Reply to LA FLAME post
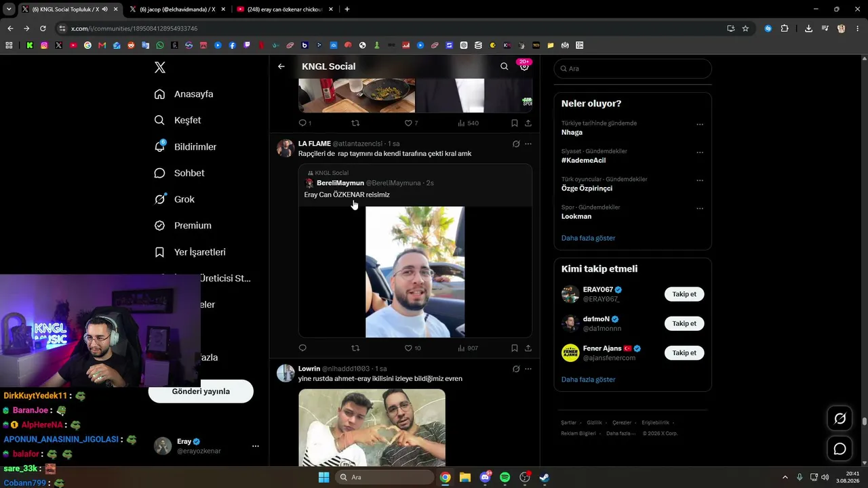Image resolution: width=868 pixels, height=488 pixels. (302, 348)
